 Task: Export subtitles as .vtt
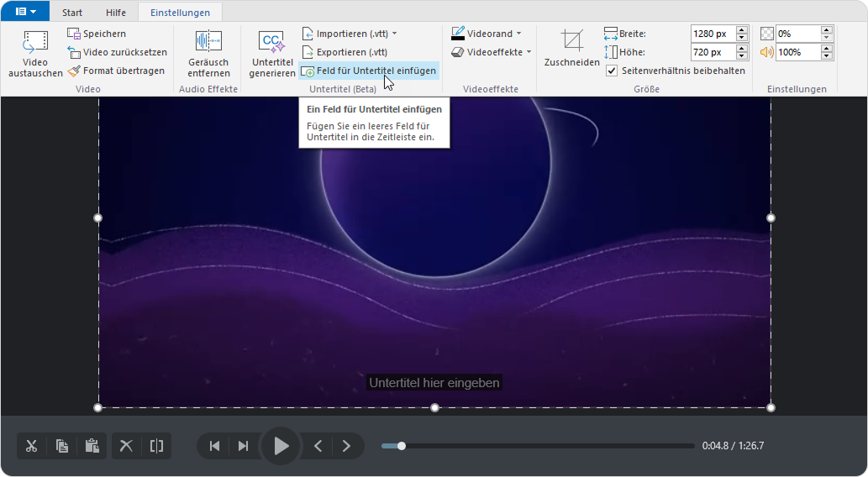tap(345, 52)
